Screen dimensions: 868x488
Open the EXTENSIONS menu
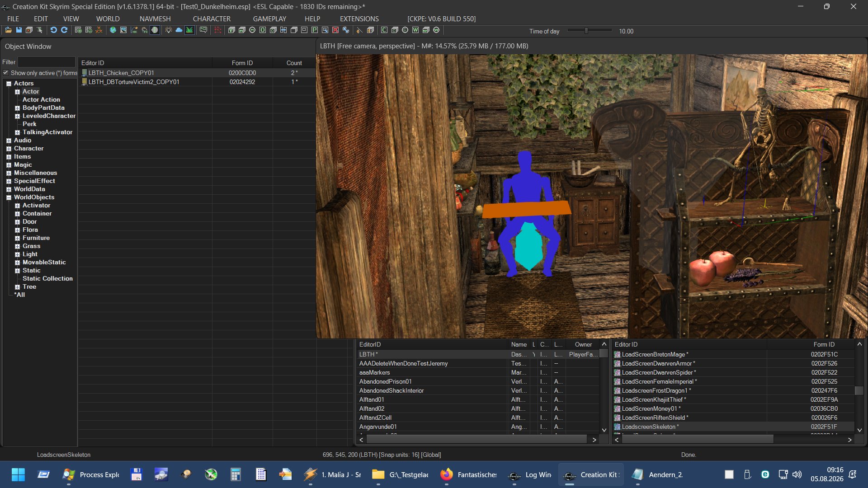pyautogui.click(x=359, y=19)
